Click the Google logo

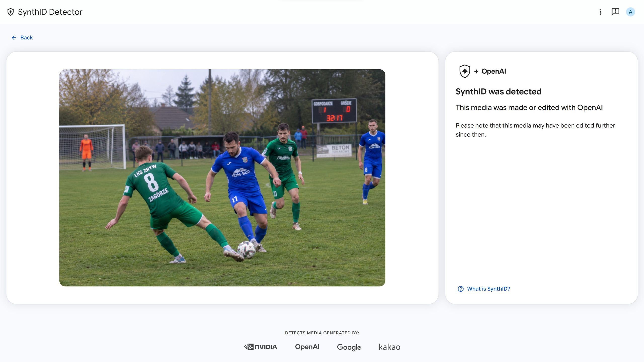[x=349, y=347]
